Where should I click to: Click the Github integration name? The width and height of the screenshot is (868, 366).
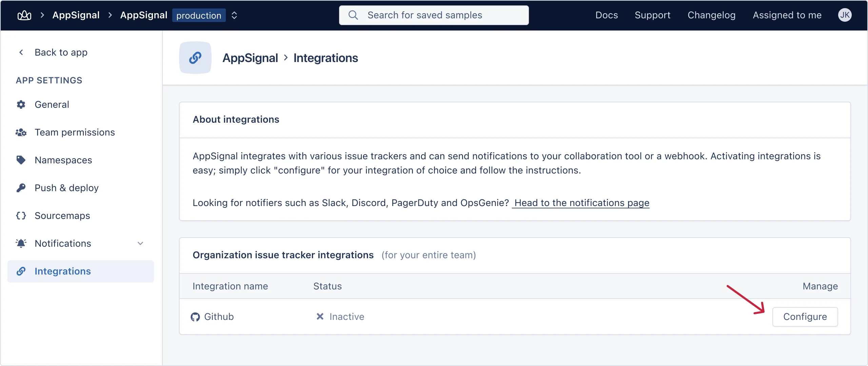(x=219, y=317)
